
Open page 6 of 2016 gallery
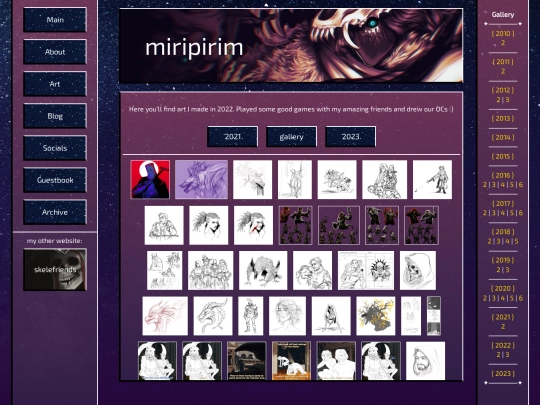521,185
